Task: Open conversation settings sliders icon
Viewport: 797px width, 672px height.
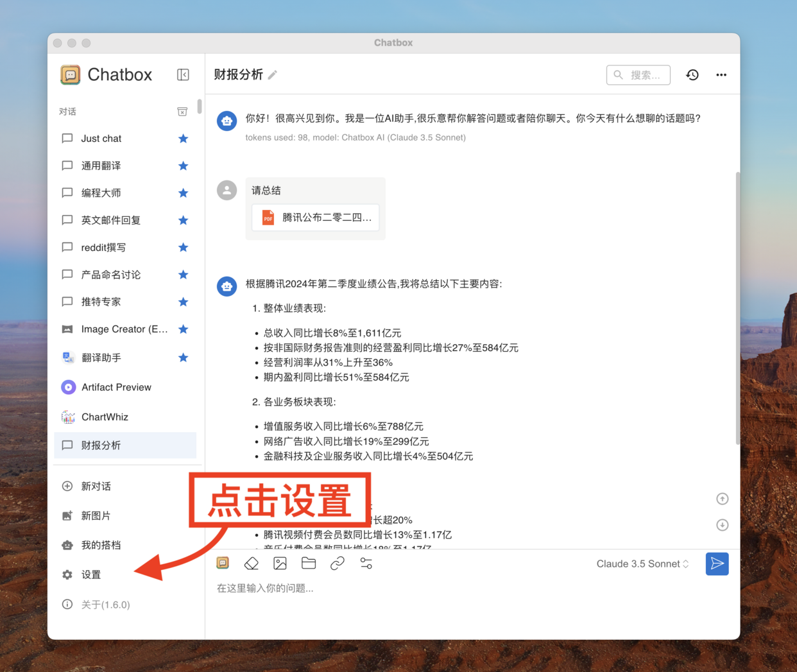Action: [x=366, y=564]
